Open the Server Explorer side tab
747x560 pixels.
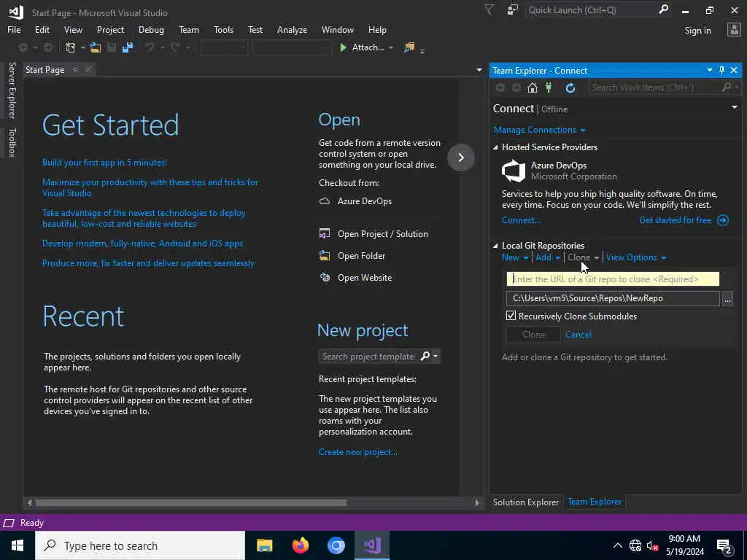[12, 90]
